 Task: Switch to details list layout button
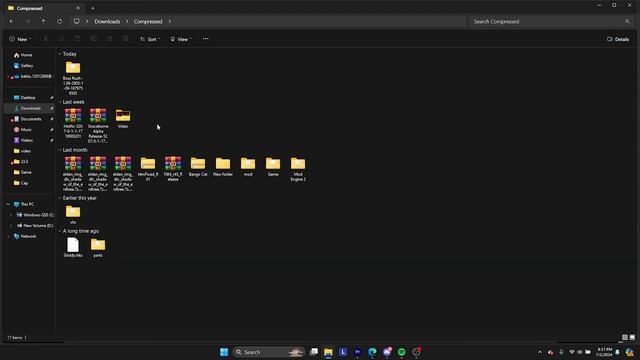(x=624, y=337)
